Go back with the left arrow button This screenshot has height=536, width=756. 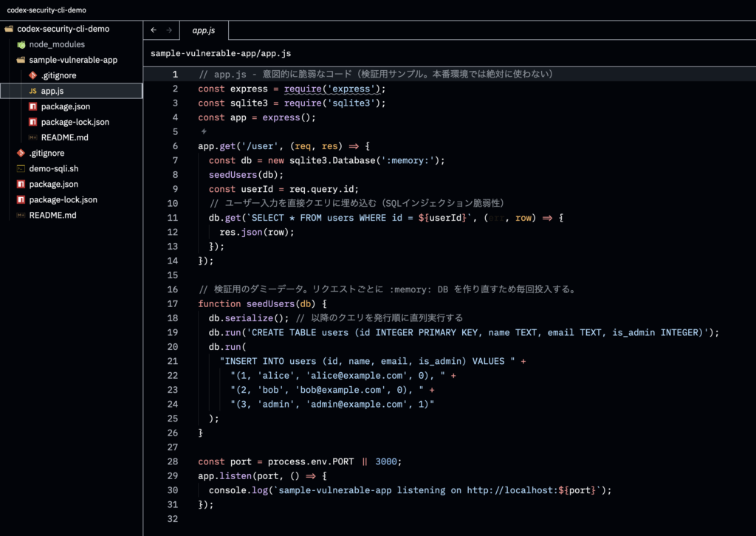(154, 30)
